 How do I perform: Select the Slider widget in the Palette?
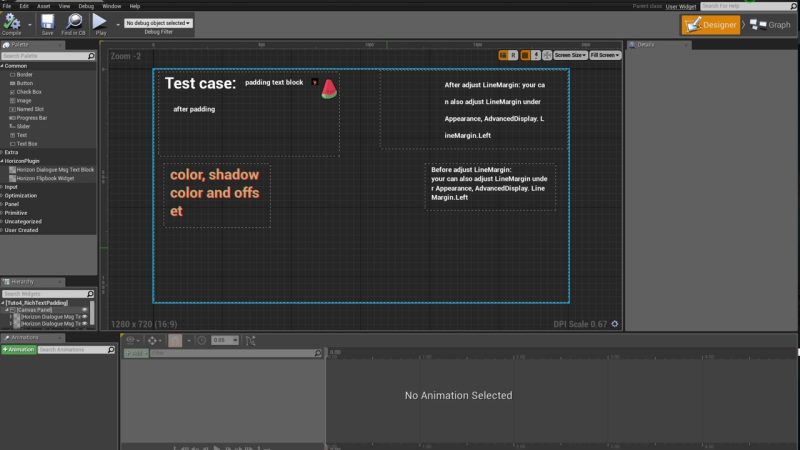point(24,126)
